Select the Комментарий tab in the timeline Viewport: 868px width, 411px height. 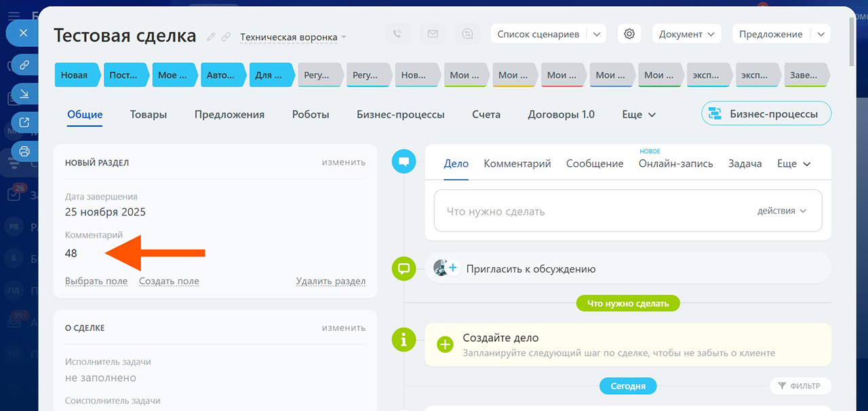[517, 163]
